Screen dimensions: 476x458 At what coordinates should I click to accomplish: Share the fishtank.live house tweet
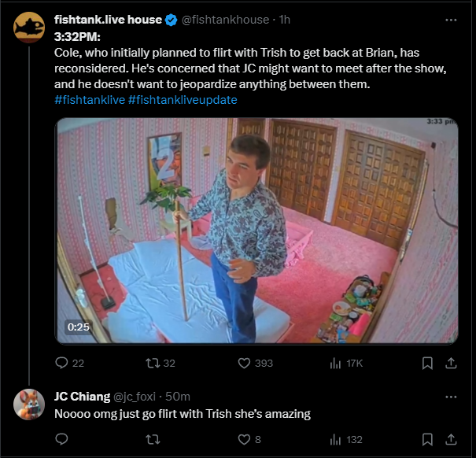[x=451, y=363]
